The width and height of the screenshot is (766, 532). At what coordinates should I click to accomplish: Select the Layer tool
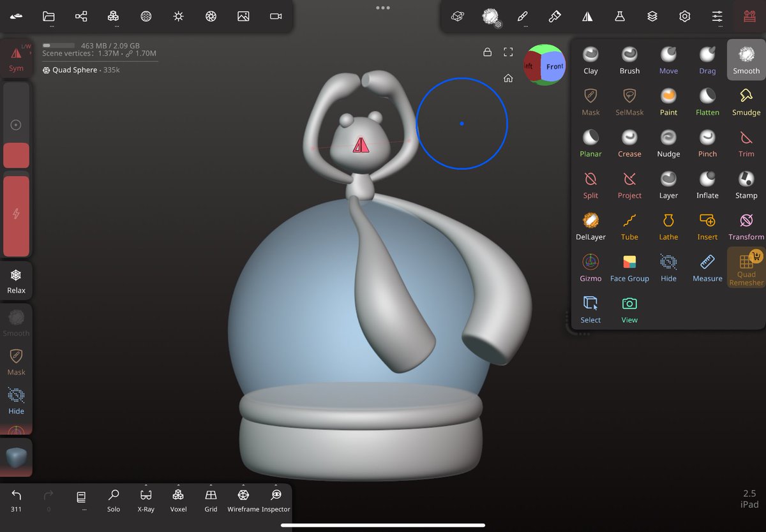tap(668, 184)
